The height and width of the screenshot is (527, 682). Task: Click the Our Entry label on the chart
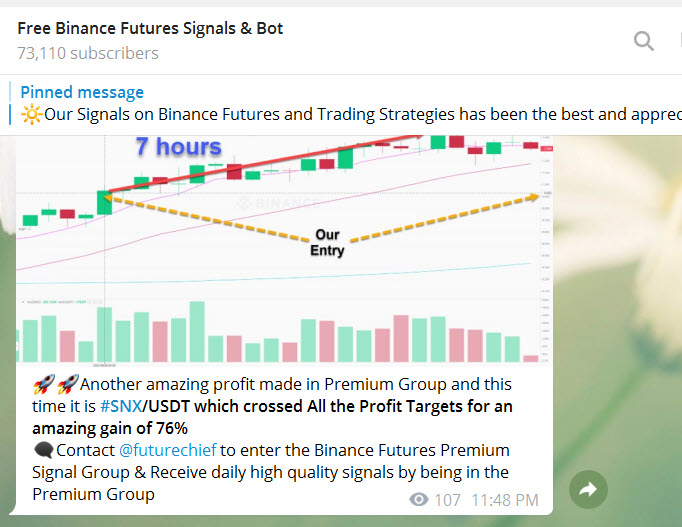click(x=327, y=243)
